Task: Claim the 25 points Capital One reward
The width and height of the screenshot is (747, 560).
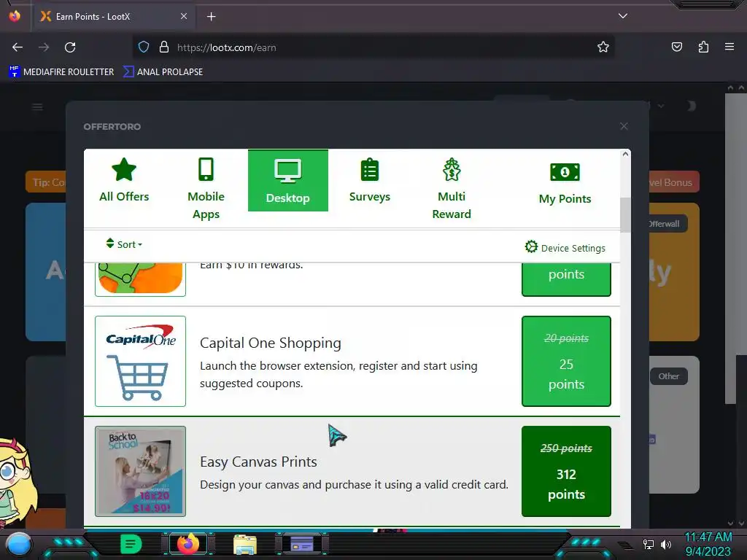Action: 566,361
